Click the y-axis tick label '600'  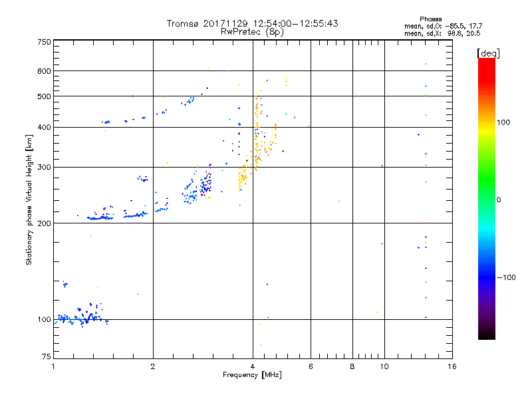(44, 71)
